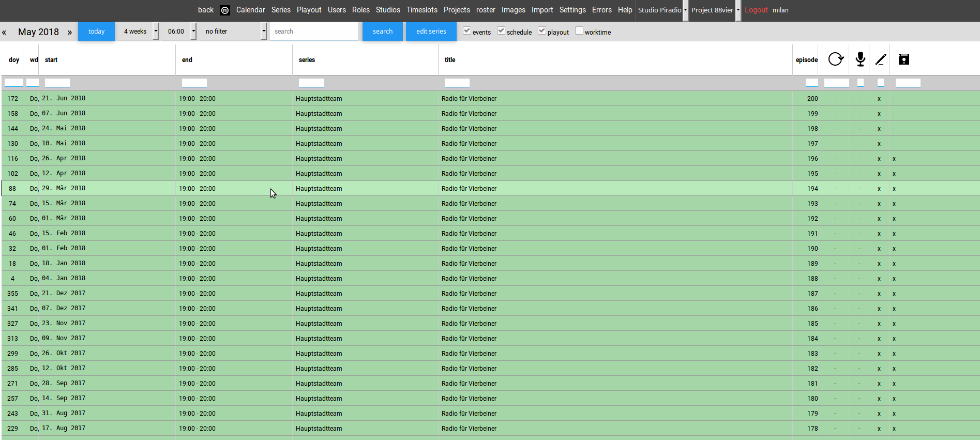
Task: Click the pencil draft column header icon
Action: (881, 59)
